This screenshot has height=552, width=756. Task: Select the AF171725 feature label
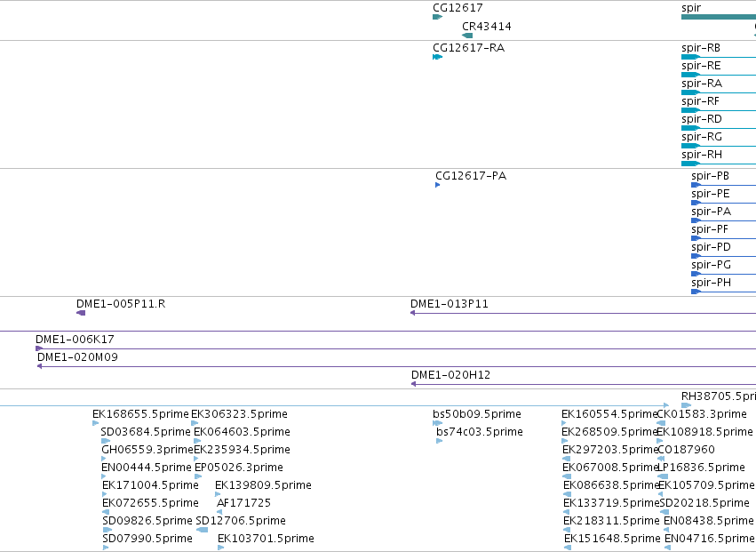(x=244, y=503)
